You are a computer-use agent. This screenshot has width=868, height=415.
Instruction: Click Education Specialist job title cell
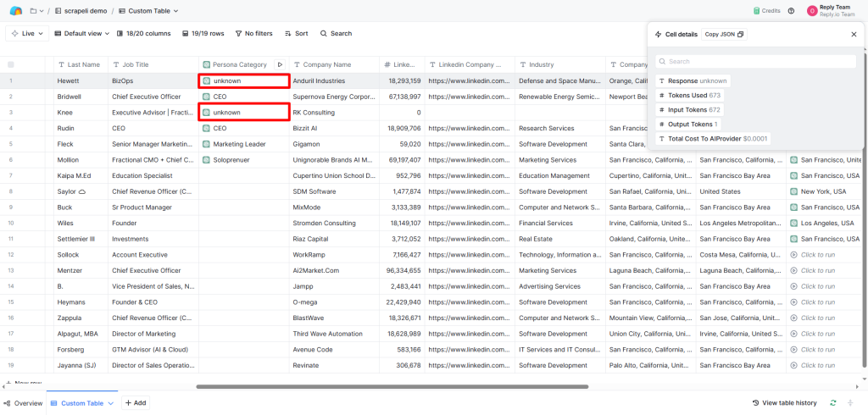click(153, 175)
